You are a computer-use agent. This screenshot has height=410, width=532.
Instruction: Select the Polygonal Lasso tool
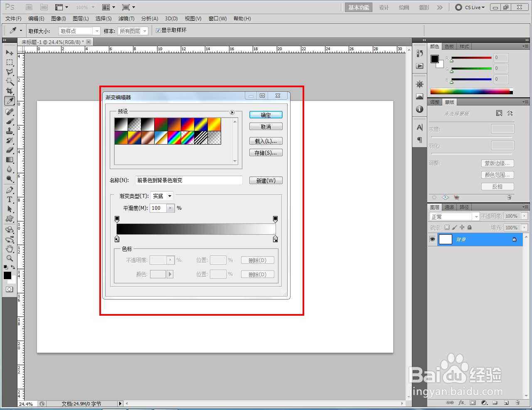tap(10, 72)
